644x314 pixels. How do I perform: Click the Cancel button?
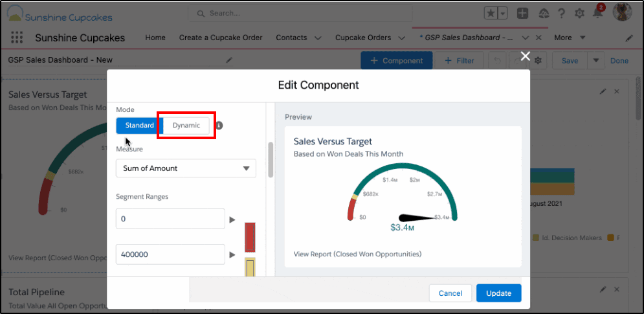450,293
